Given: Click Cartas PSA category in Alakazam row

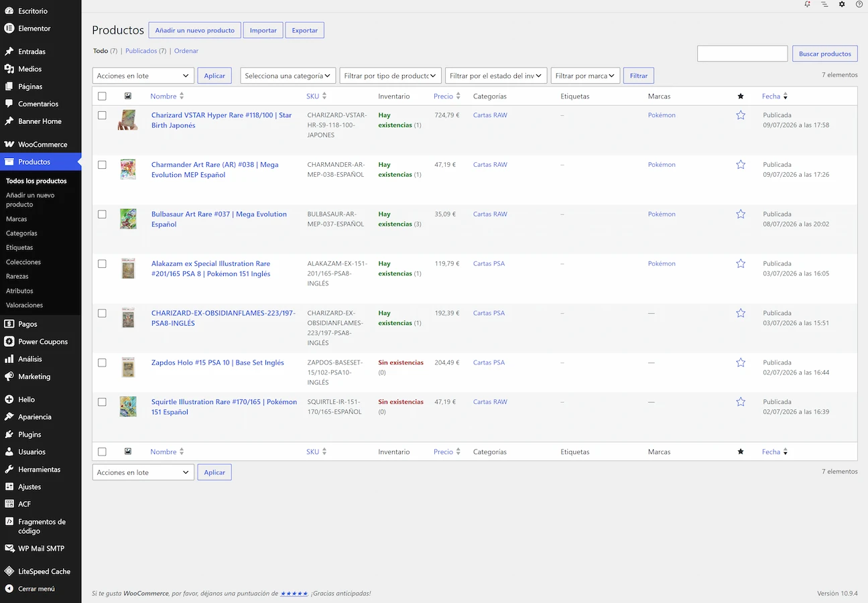Looking at the screenshot, I should [x=489, y=264].
